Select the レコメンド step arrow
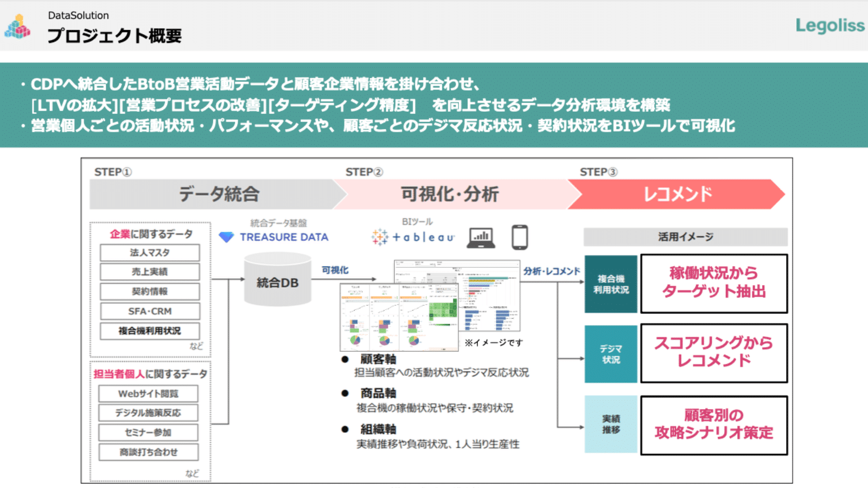The height and width of the screenshot is (488, 868). 677,194
